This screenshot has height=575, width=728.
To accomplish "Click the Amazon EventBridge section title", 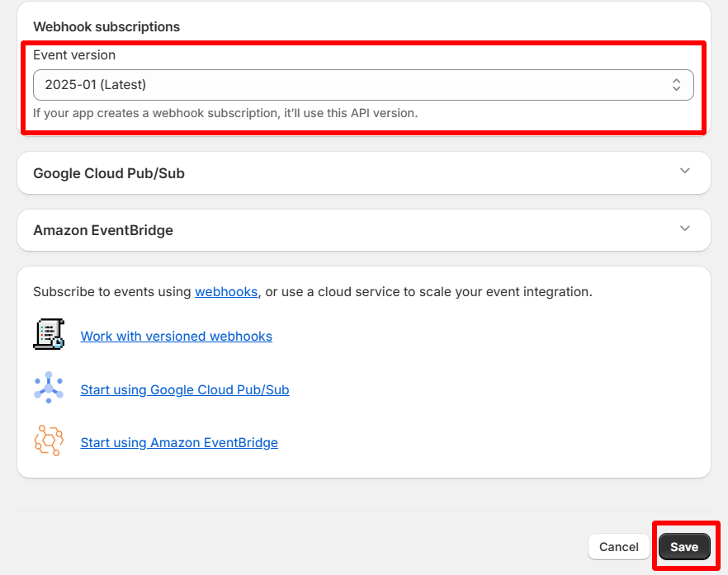I will pos(103,230).
